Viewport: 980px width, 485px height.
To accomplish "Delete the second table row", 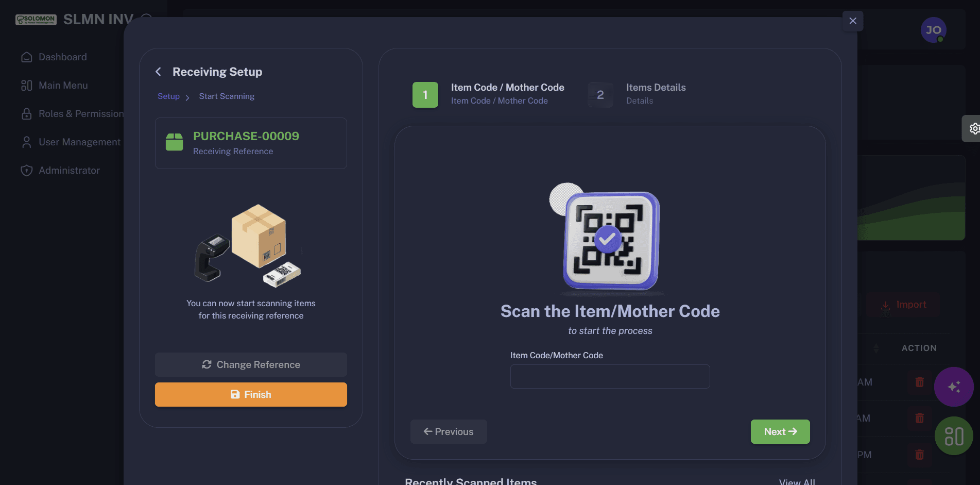I will pos(920,418).
